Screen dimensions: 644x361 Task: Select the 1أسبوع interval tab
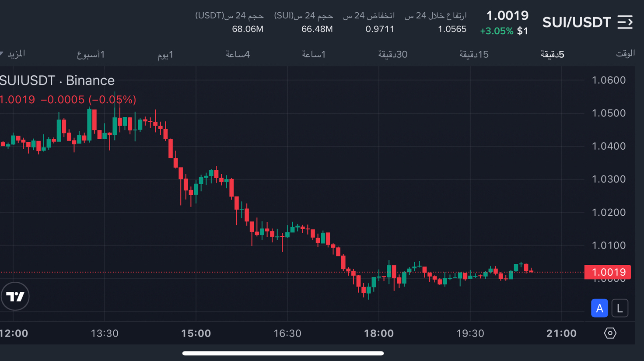click(x=91, y=55)
